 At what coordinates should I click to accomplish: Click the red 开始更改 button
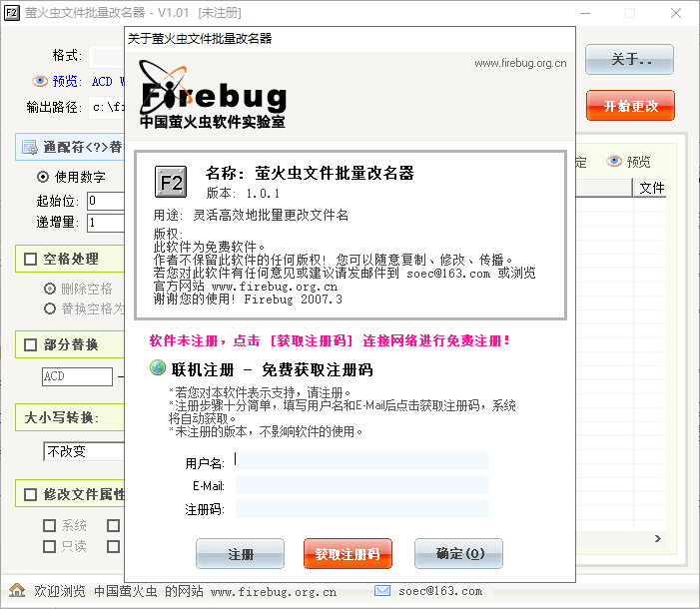click(x=630, y=106)
